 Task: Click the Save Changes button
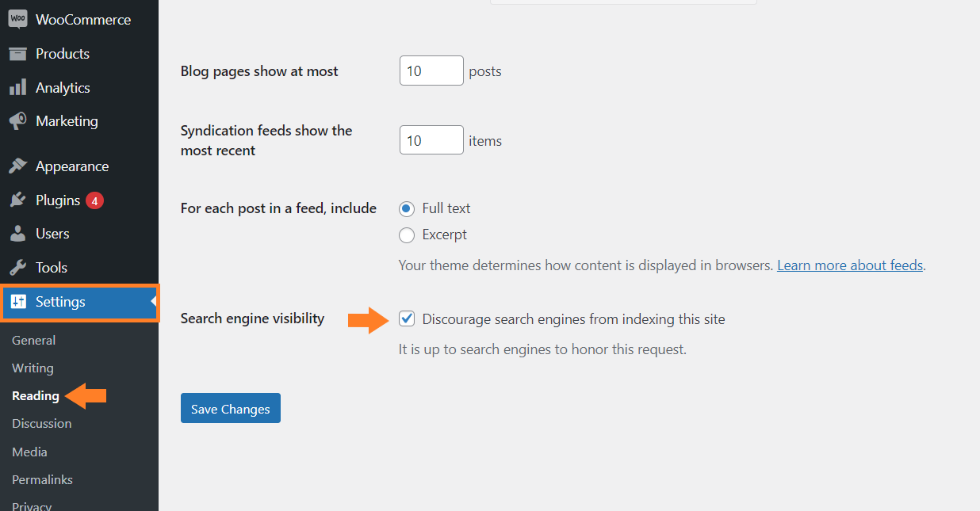pyautogui.click(x=231, y=408)
